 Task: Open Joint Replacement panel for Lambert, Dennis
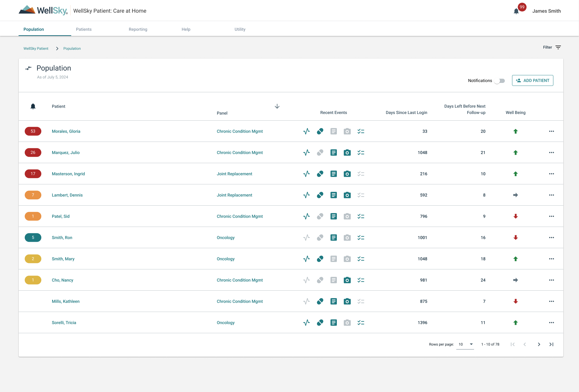tap(235, 195)
